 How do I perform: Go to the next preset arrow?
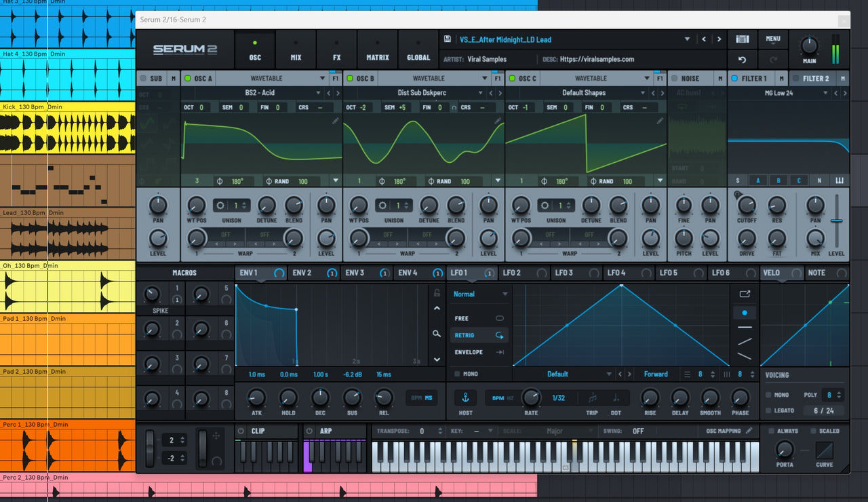pos(719,39)
